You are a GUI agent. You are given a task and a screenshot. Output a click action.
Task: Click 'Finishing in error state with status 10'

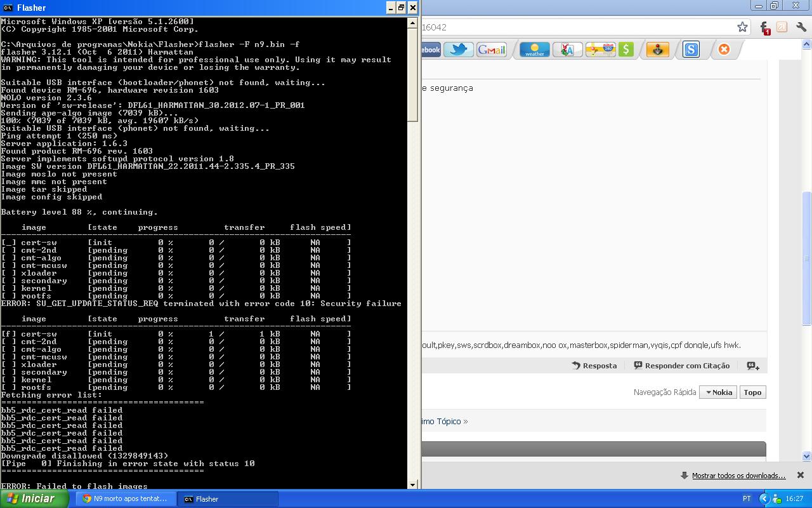tap(156, 464)
